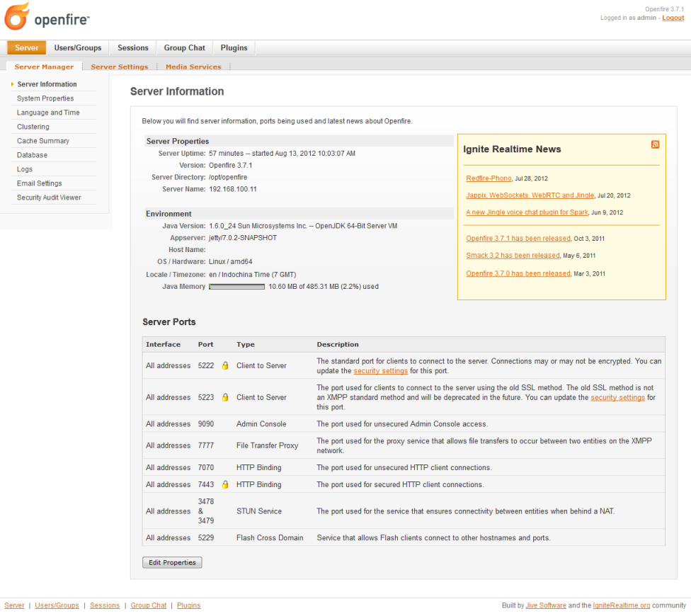Select the Server Manager sub-tab
The image size is (691, 616).
click(44, 67)
